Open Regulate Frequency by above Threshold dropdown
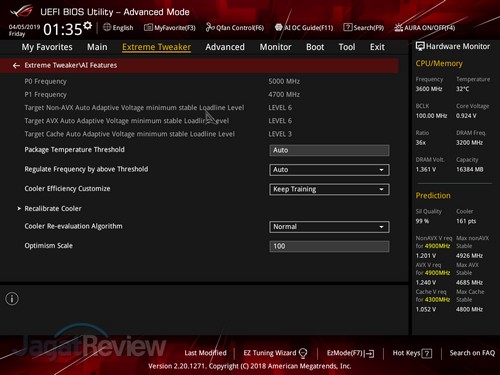Screen dimensions: 500x375 click(329, 170)
